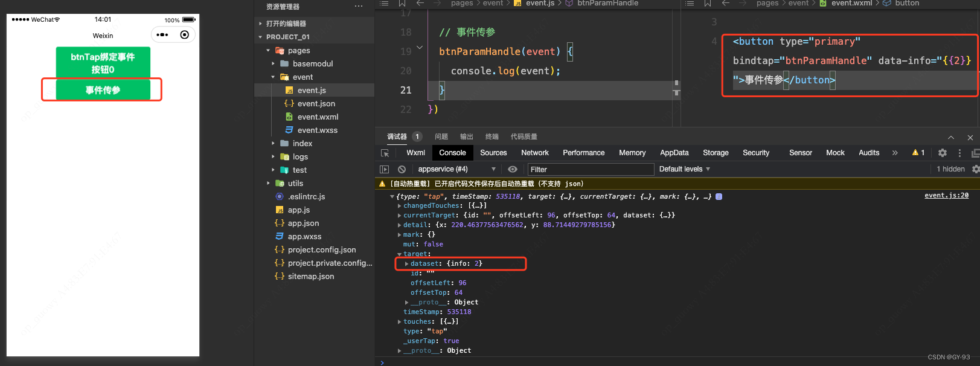Click the console Filter input field
980x366 pixels.
[591, 170]
